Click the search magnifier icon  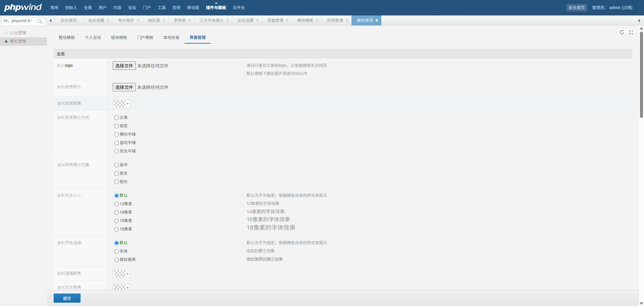pos(40,21)
